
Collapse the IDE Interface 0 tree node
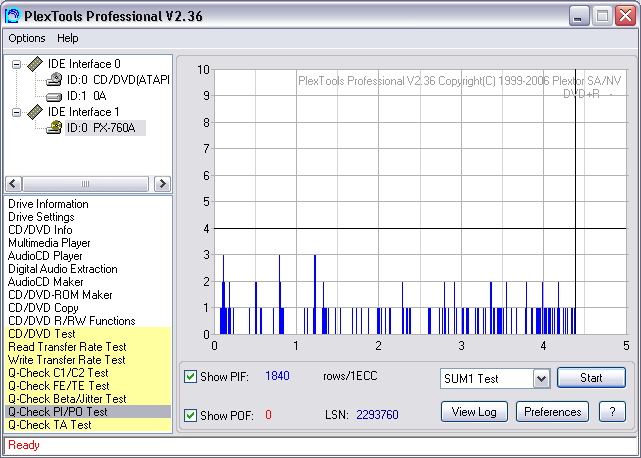coord(16,64)
